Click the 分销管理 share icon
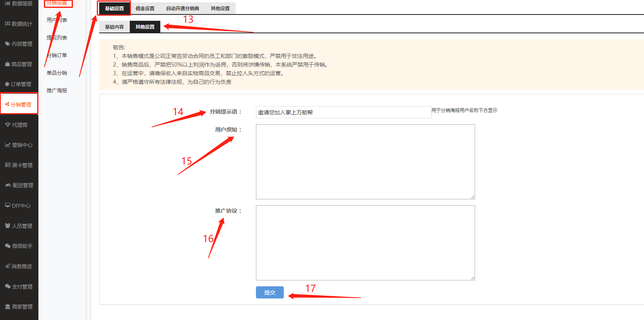The height and width of the screenshot is (320, 644). tap(7, 105)
